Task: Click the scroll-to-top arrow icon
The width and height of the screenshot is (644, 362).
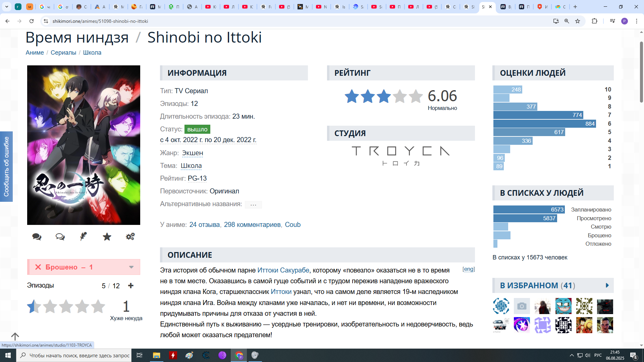Action: pyautogui.click(x=15, y=336)
